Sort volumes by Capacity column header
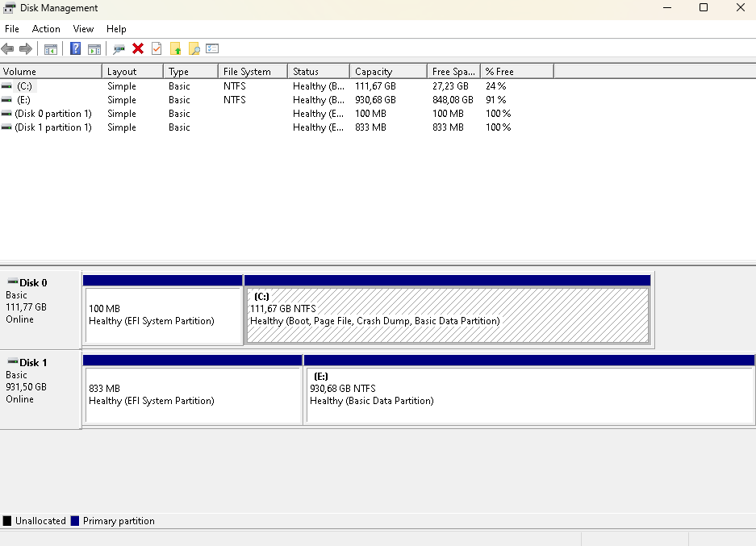The height and width of the screenshot is (546, 756). click(x=387, y=72)
